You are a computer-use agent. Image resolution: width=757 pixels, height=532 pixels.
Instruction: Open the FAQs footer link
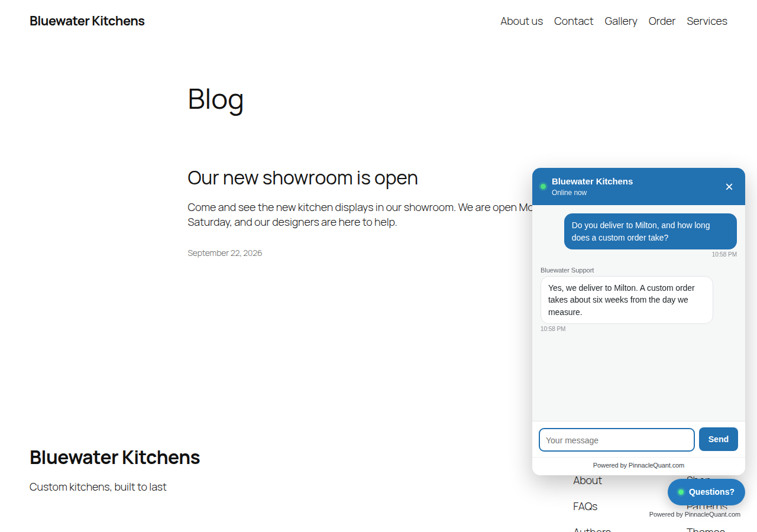pyautogui.click(x=585, y=507)
